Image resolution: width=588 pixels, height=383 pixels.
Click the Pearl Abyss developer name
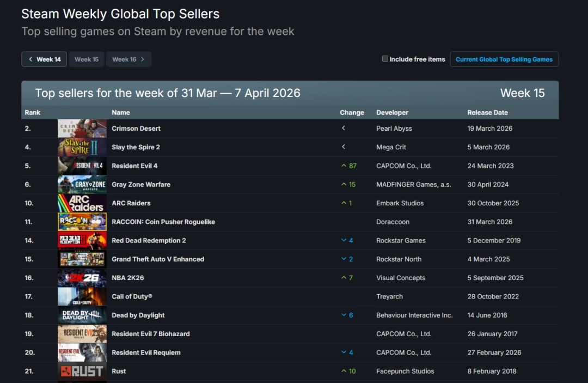tap(394, 129)
